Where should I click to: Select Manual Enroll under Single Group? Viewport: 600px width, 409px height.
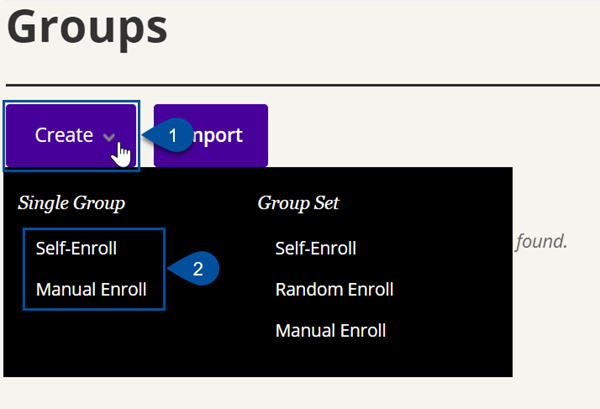pos(91,289)
